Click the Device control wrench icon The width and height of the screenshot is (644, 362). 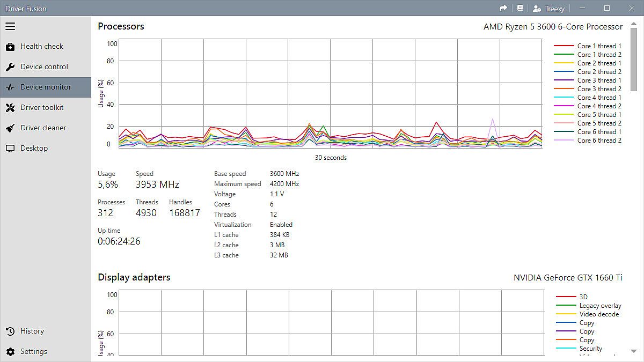click(x=10, y=67)
